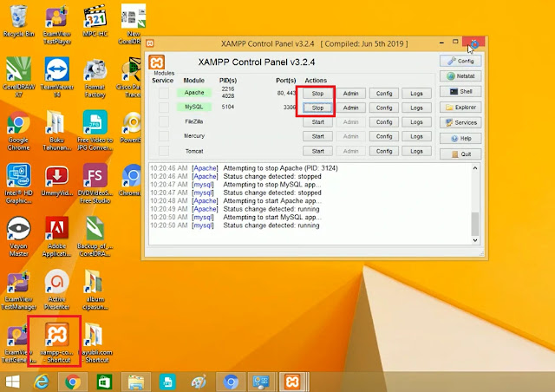This screenshot has width=555, height=392.
Task: Click the Windows Start button
Action: point(13,382)
